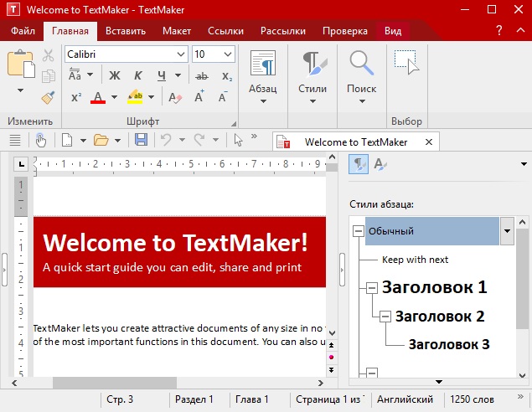Viewport: 532px width, 412px height.
Task: Toggle italic formatting (К)
Action: (138, 76)
